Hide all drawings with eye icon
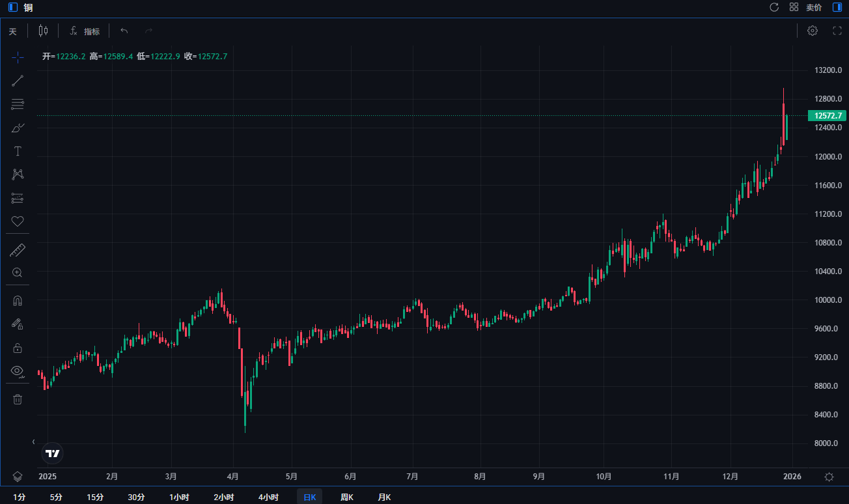 click(18, 371)
